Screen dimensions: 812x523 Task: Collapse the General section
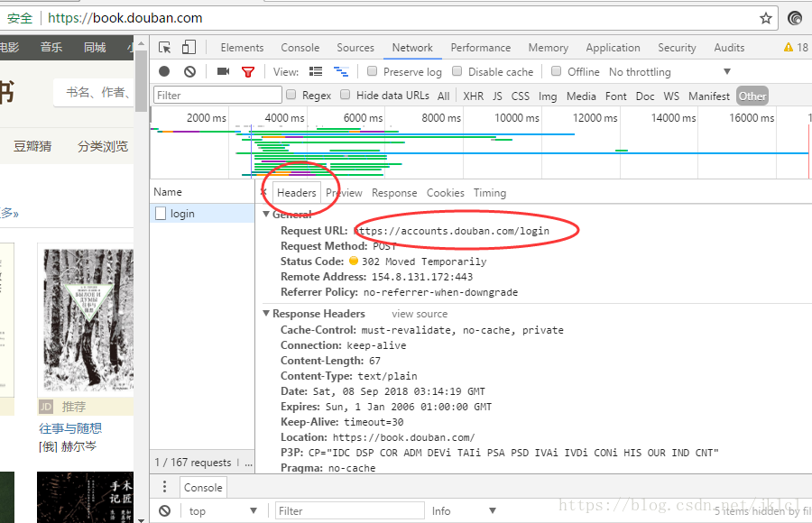[x=266, y=214]
